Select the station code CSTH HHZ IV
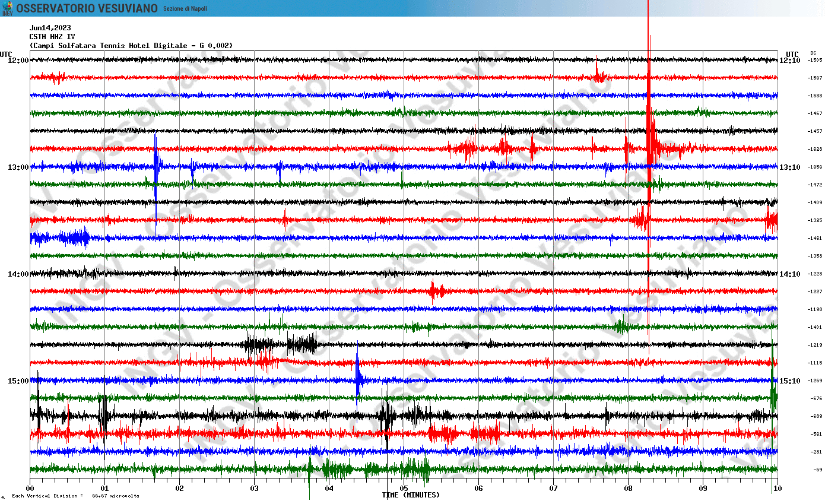This screenshot has width=825, height=504. [52, 36]
